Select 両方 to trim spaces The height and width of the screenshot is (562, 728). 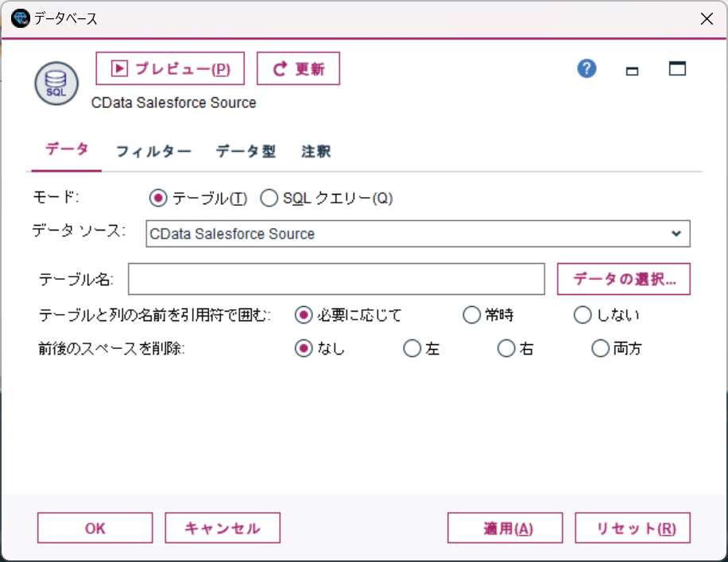tap(600, 348)
